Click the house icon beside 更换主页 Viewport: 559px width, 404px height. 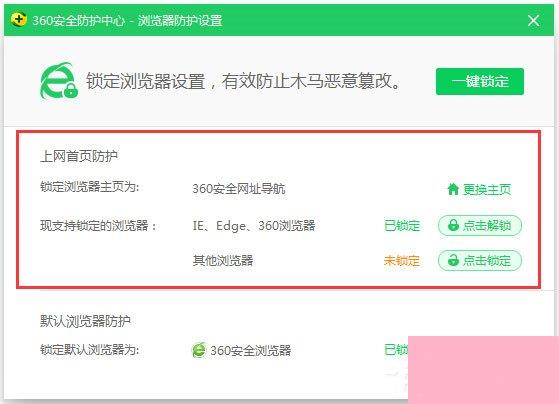click(x=453, y=189)
